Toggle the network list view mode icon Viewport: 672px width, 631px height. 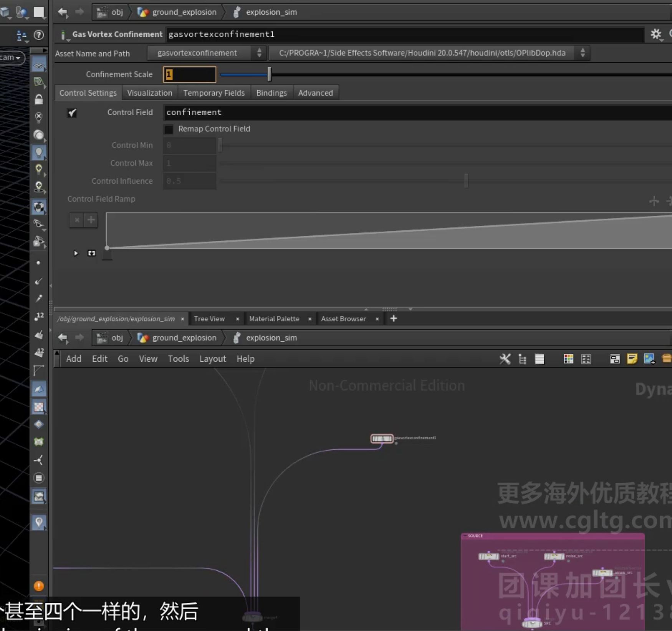pyautogui.click(x=540, y=359)
